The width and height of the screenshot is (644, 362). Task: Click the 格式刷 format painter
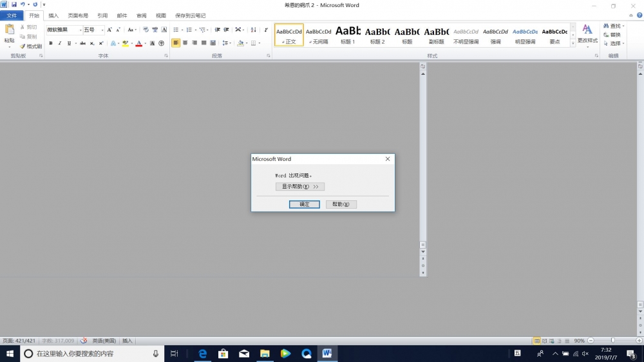point(31,46)
